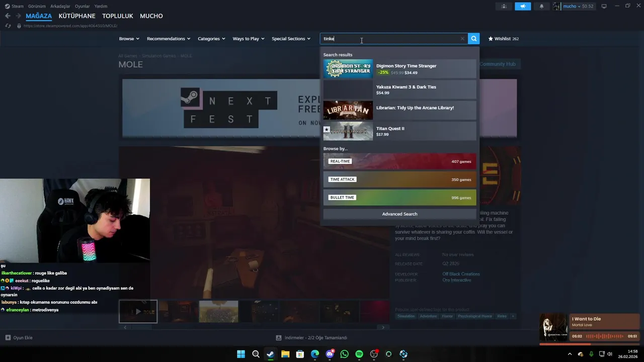Switch to MAĞAZA tab
The width and height of the screenshot is (644, 362).
[x=39, y=16]
